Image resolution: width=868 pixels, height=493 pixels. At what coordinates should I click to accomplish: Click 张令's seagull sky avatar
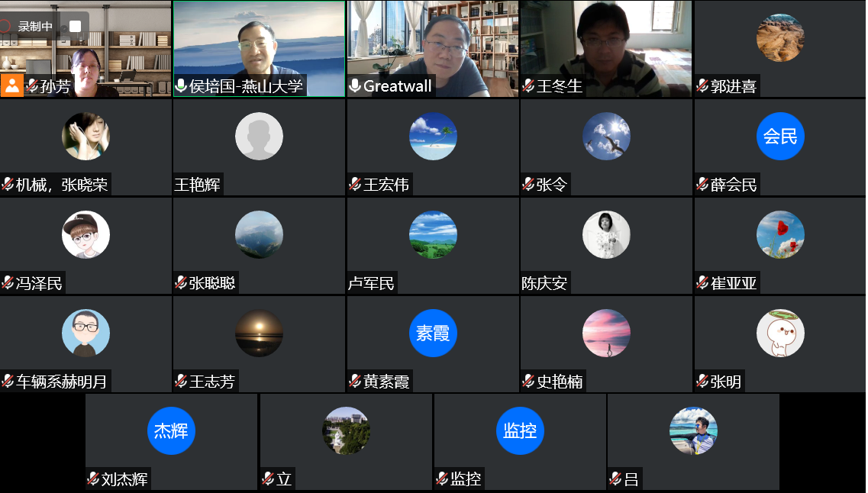pyautogui.click(x=607, y=136)
